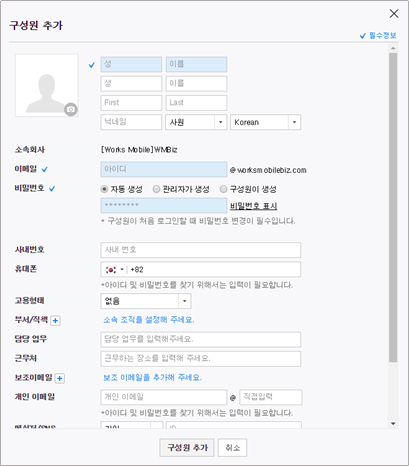Open the country flag selector in 휴대폰
The height and width of the screenshot is (466, 409).
115,270
